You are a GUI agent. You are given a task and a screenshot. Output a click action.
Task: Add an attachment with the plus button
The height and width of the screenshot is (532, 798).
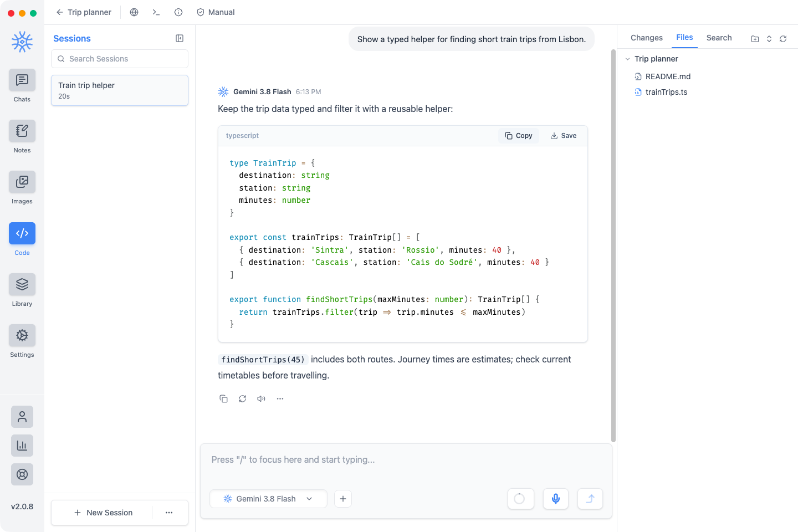343,499
